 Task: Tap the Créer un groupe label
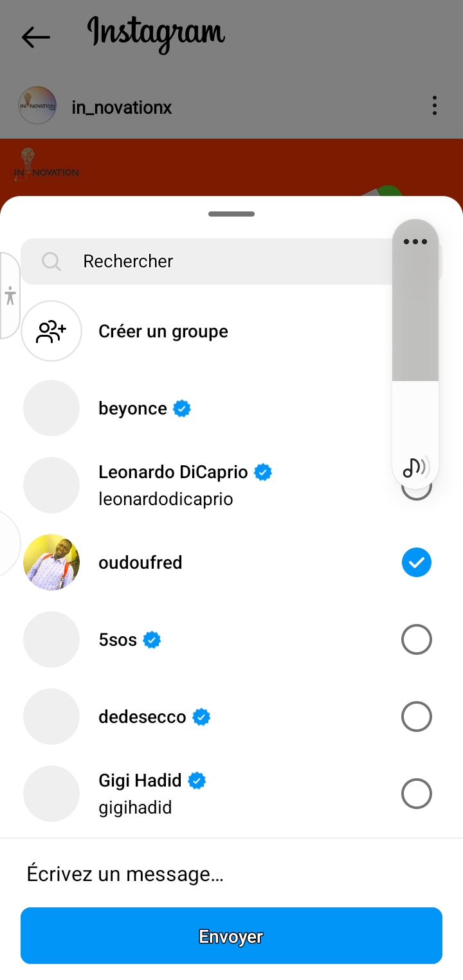[x=163, y=332]
